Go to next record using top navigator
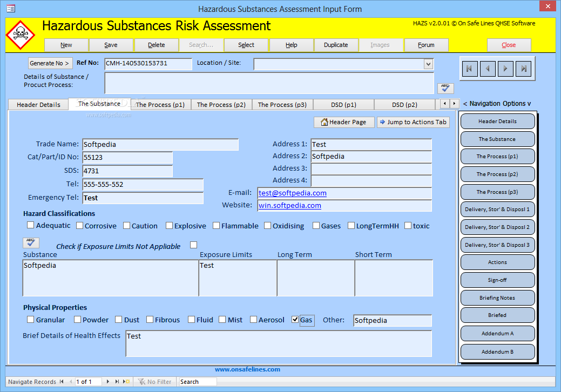561x392 pixels. point(505,69)
